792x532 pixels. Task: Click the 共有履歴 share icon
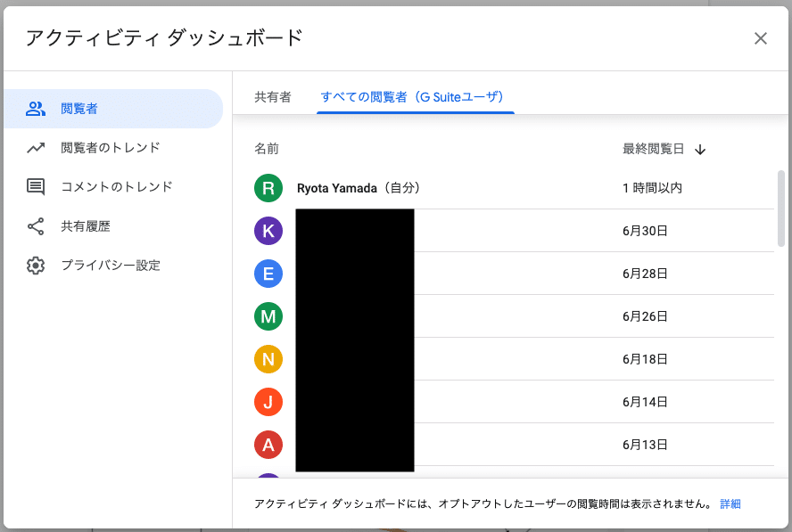(x=36, y=226)
